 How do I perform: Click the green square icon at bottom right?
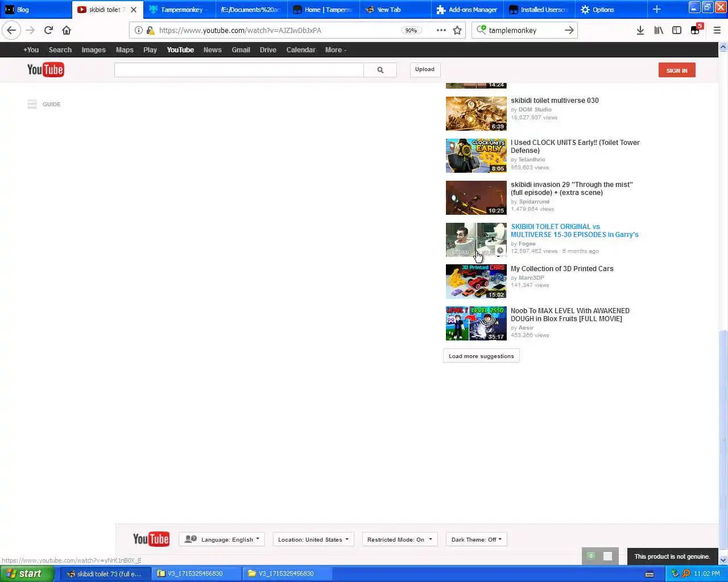pos(591,556)
